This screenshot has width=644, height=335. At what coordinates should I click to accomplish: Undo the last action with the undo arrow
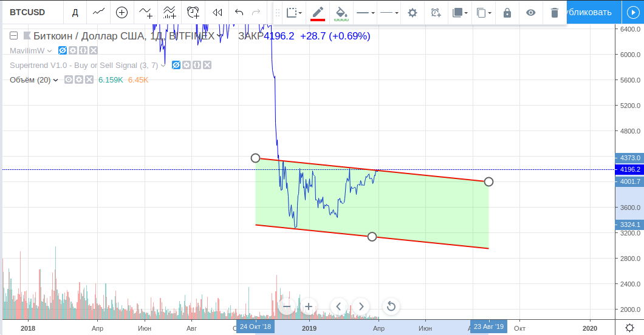point(239,12)
